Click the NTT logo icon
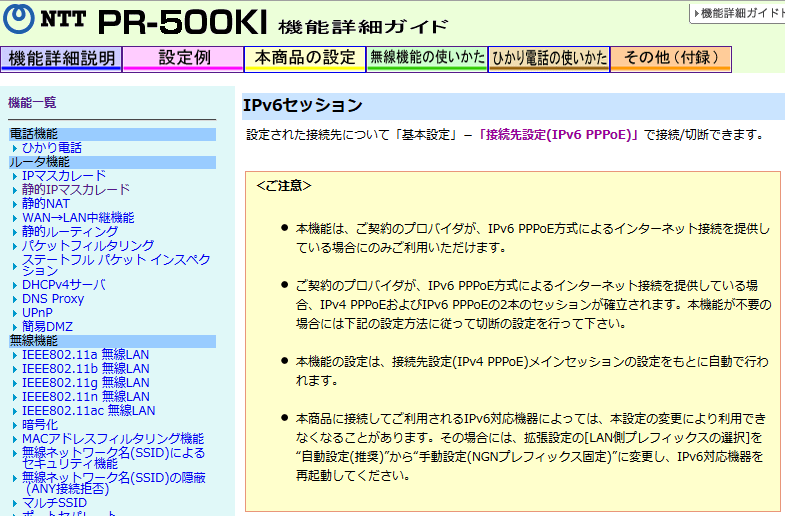 19,19
